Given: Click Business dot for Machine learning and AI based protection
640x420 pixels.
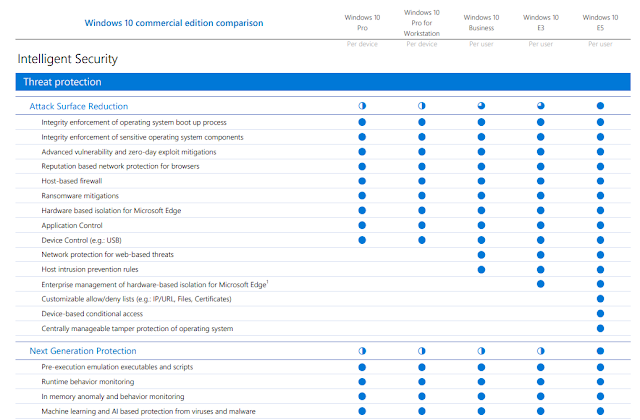Looking at the screenshot, I should coord(481,411).
